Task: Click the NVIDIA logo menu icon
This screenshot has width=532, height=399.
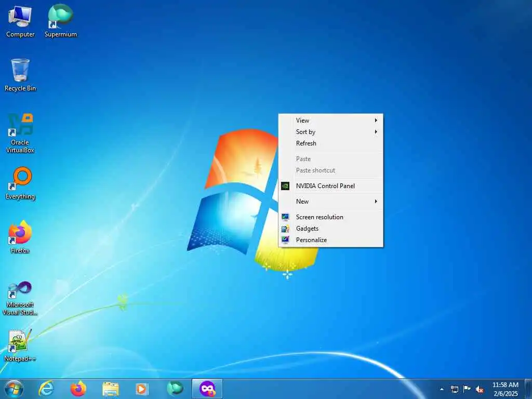Action: click(285, 186)
